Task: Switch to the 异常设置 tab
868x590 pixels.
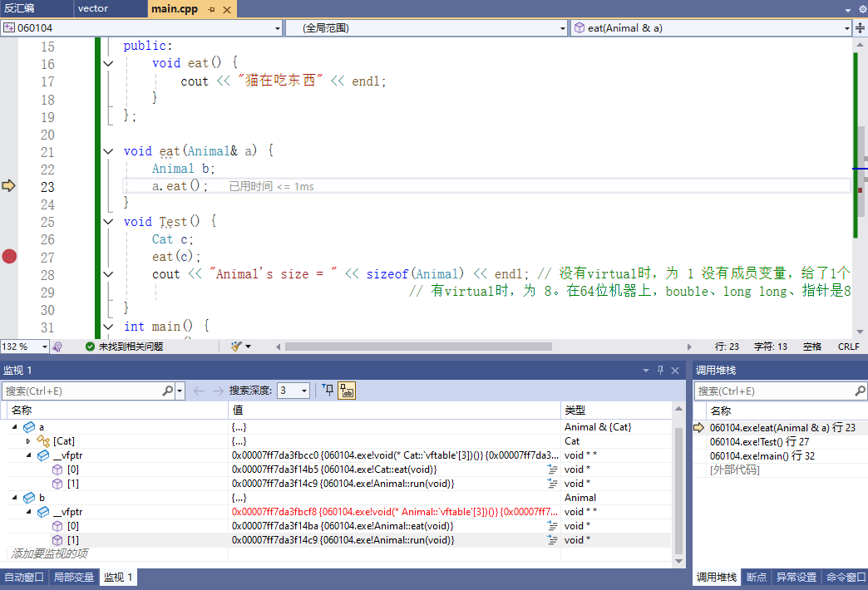Action: pos(796,578)
